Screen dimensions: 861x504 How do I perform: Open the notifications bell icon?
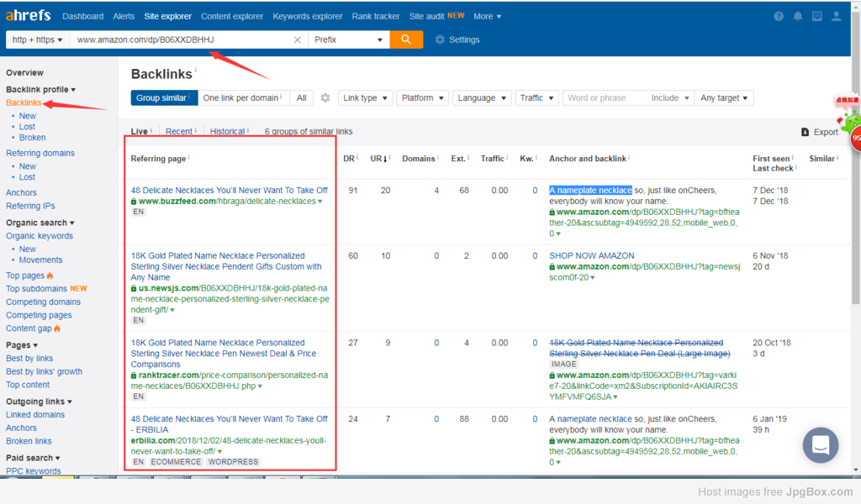[x=798, y=17]
